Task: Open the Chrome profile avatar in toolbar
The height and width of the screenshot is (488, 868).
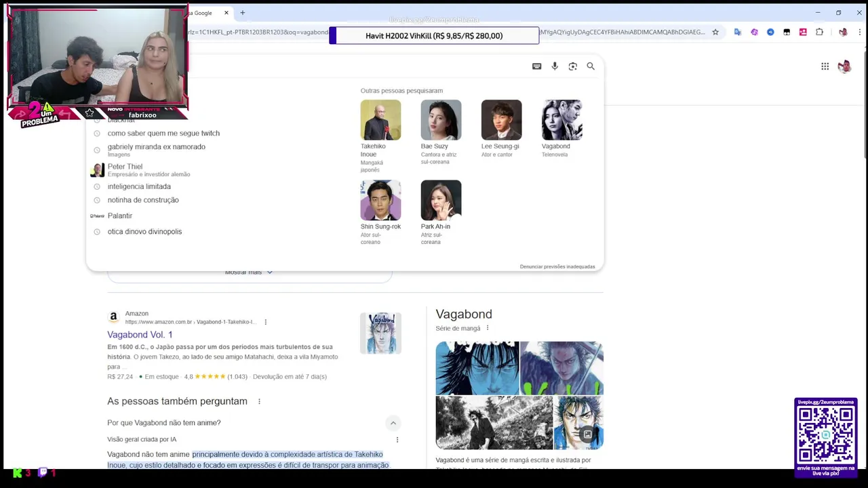Action: (843, 32)
